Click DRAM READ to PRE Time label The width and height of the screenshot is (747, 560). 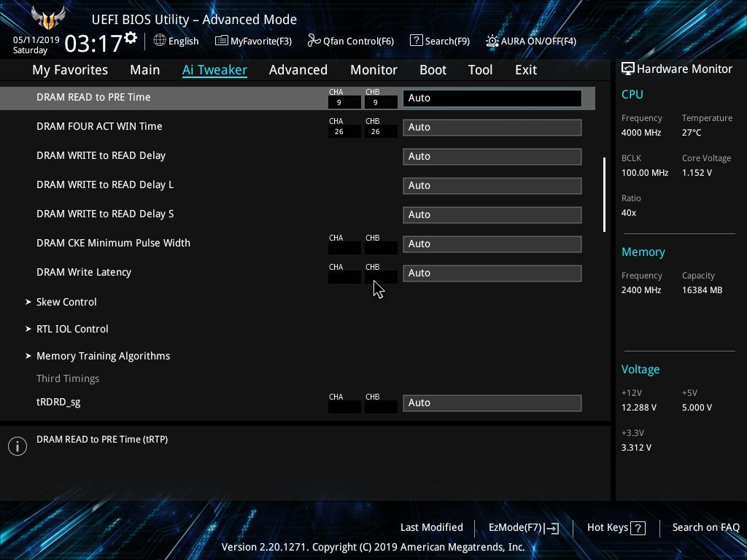tap(93, 97)
